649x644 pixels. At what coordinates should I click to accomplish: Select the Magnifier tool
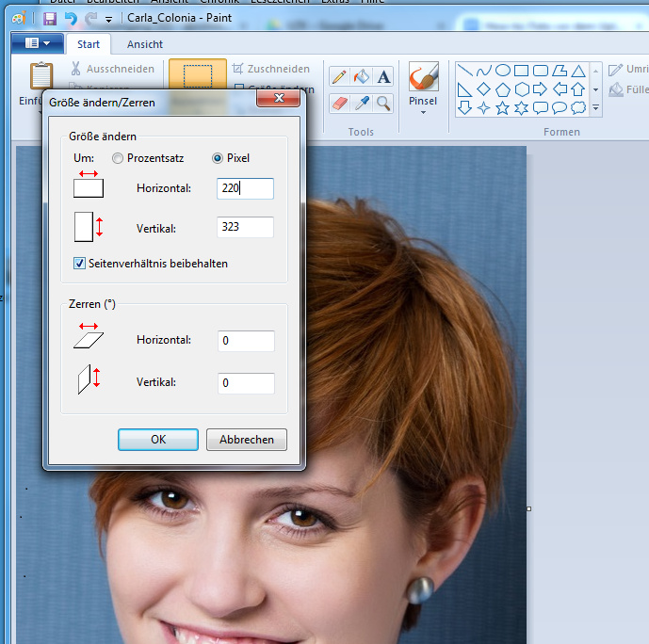(383, 104)
